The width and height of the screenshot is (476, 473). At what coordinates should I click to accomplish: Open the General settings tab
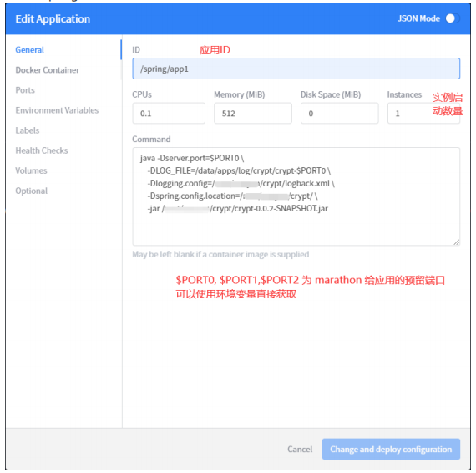[x=30, y=50]
